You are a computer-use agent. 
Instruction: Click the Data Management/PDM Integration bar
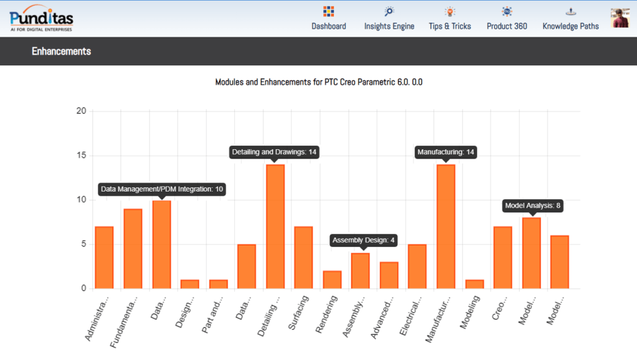161,245
